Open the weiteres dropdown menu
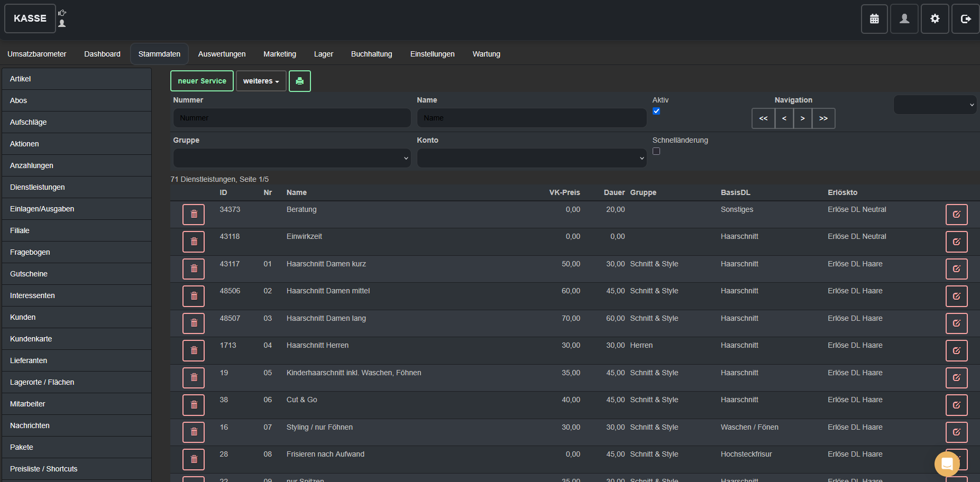This screenshot has height=482, width=980. click(x=261, y=81)
